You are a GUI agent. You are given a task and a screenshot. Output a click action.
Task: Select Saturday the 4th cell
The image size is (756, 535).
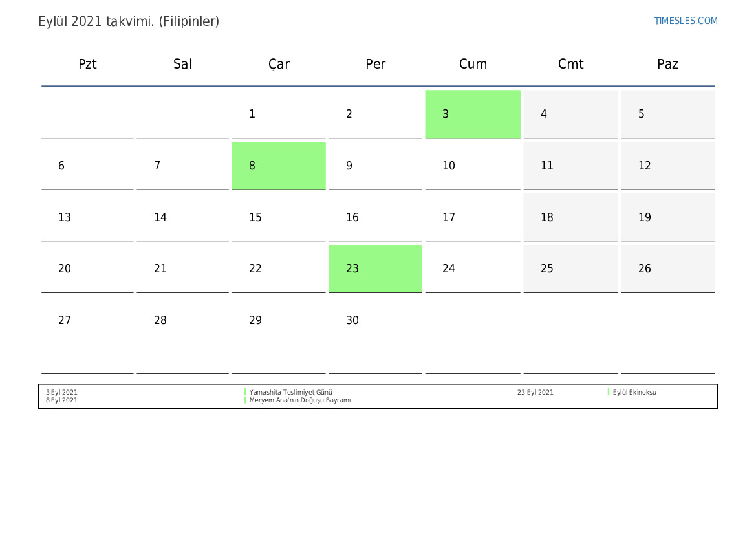coord(570,114)
